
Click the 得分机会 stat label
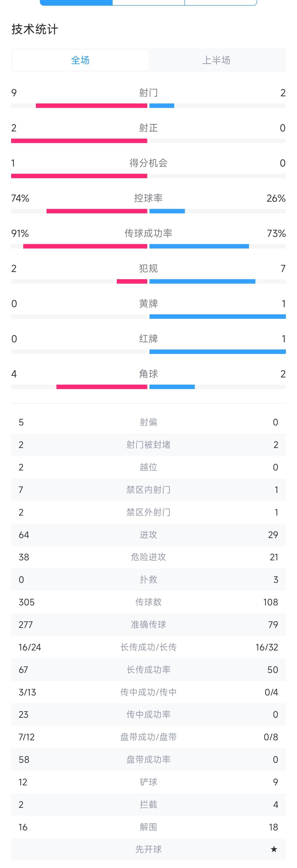pyautogui.click(x=148, y=163)
